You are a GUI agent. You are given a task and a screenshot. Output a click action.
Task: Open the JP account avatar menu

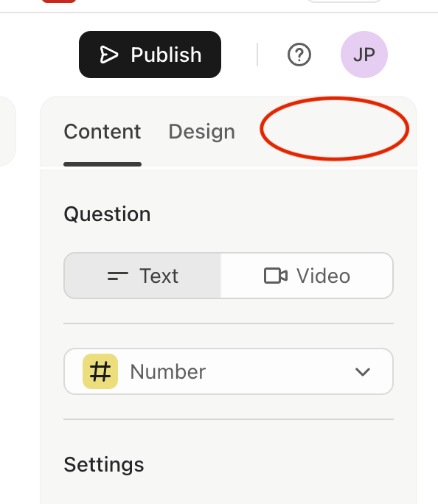[364, 55]
